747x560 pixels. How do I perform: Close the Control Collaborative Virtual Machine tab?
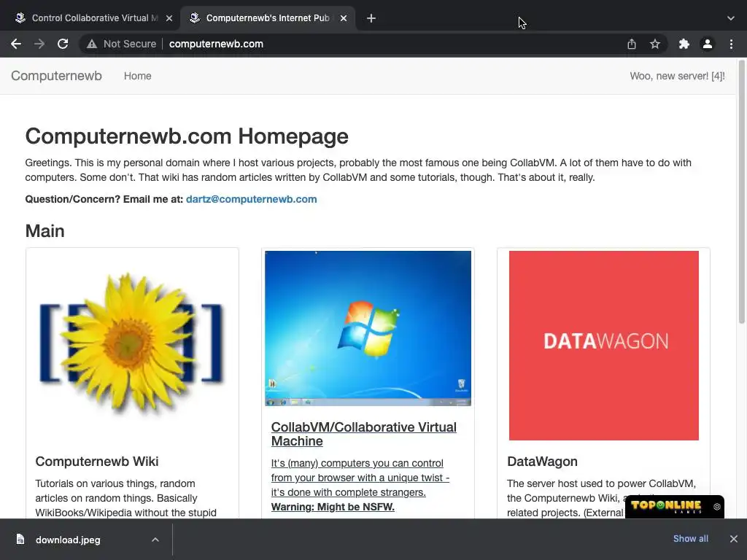tap(169, 18)
